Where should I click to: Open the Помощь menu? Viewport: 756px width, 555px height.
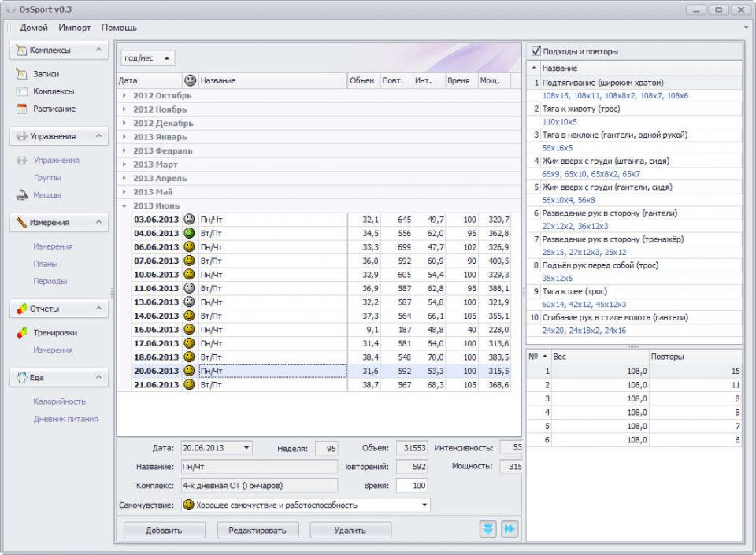119,28
